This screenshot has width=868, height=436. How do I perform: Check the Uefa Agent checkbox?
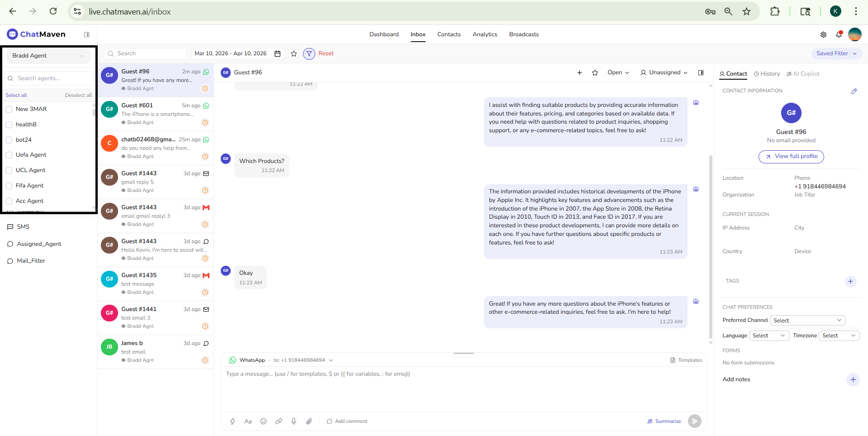click(x=9, y=155)
